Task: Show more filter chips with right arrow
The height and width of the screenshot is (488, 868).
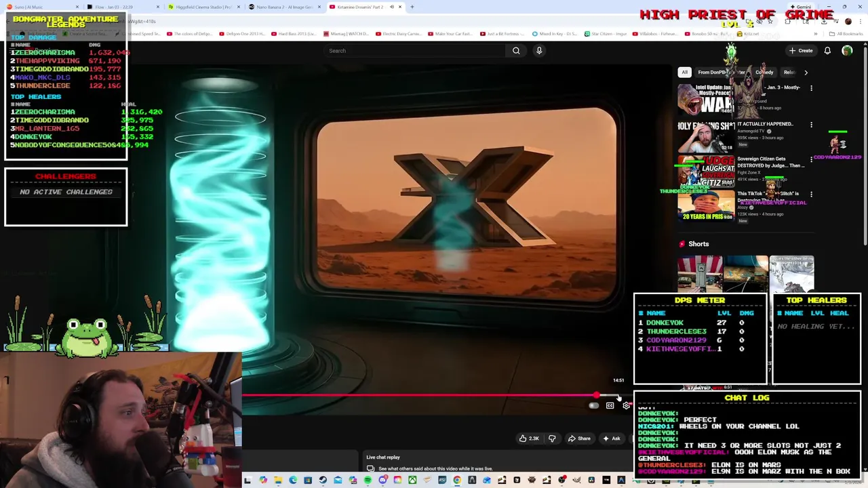Action: (806, 73)
